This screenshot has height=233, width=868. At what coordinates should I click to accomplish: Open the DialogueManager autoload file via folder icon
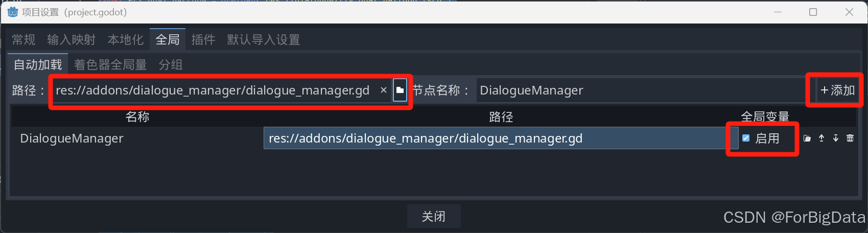tap(807, 138)
